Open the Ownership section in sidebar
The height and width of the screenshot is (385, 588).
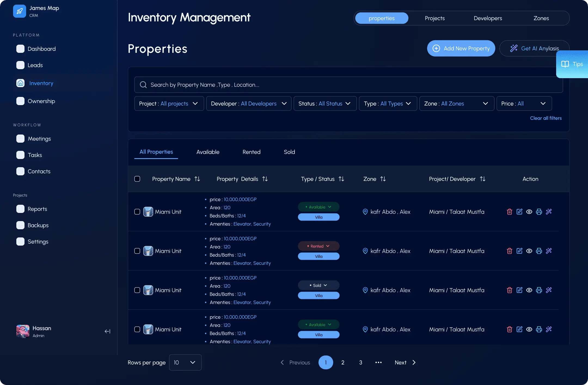41,101
